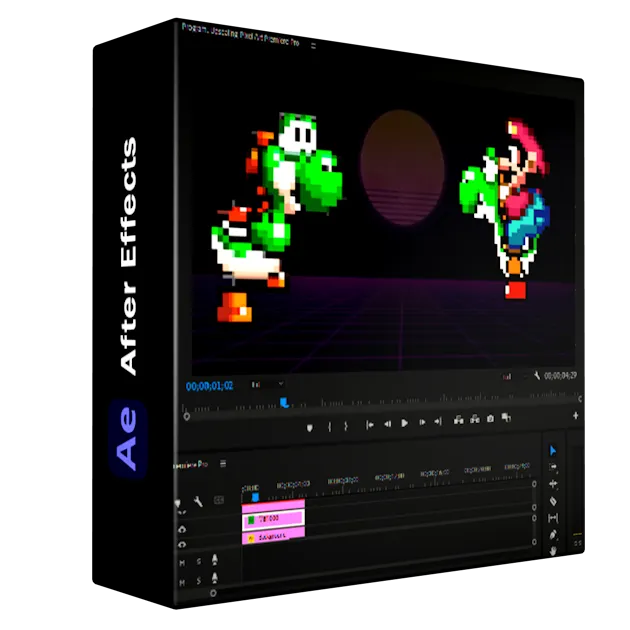This screenshot has width=630, height=630.
Task: Open Program monitor wrench settings
Action: click(x=537, y=375)
